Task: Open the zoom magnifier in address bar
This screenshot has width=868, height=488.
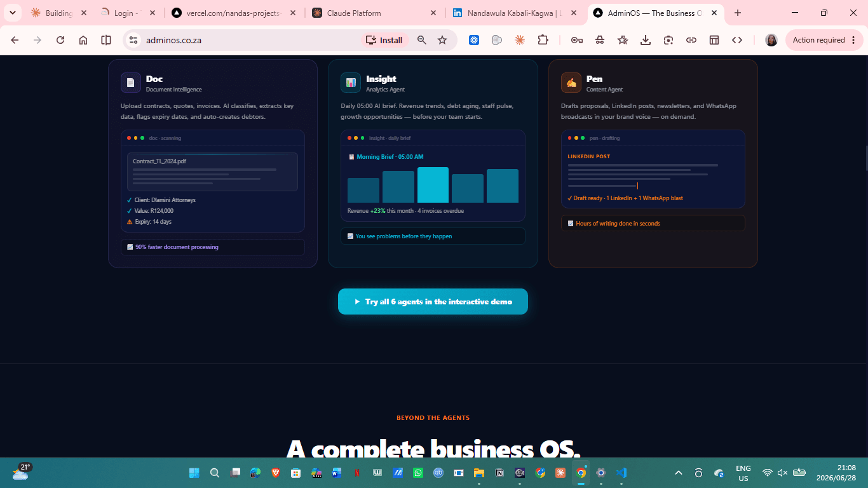Action: [x=422, y=40]
